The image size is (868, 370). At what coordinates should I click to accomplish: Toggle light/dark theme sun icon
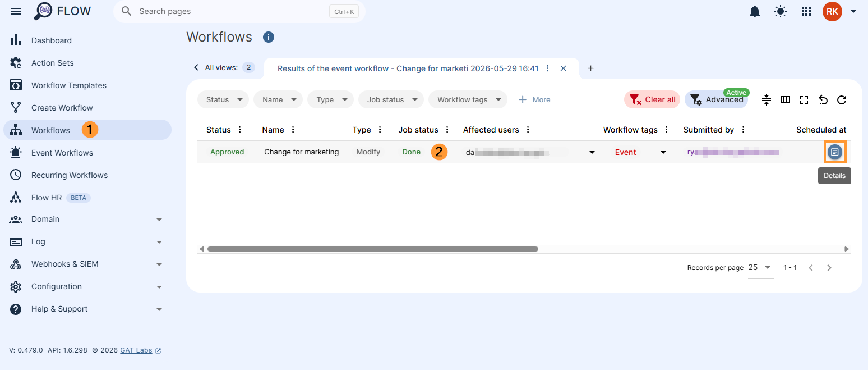(781, 11)
